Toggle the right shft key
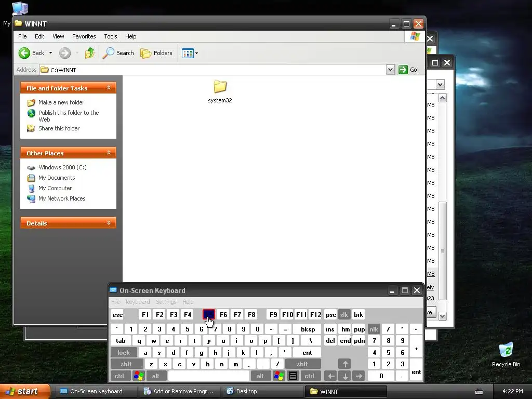The height and width of the screenshot is (399, 532). click(302, 364)
